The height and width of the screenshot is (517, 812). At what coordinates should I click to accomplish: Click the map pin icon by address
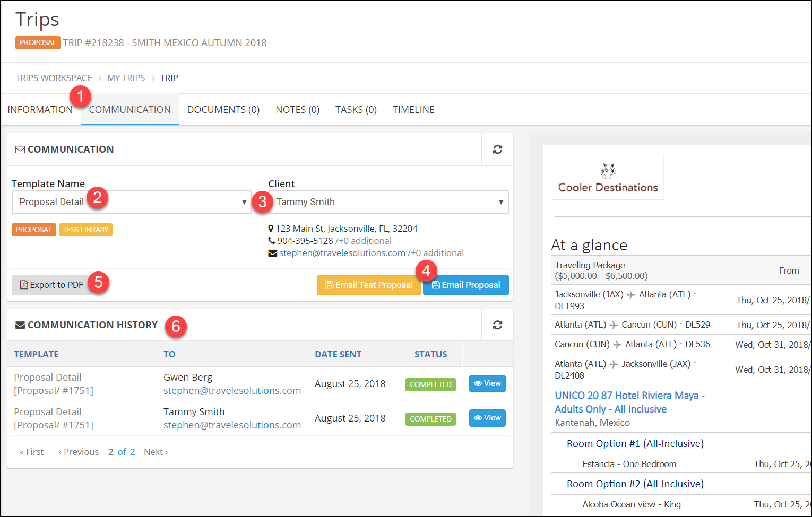271,229
